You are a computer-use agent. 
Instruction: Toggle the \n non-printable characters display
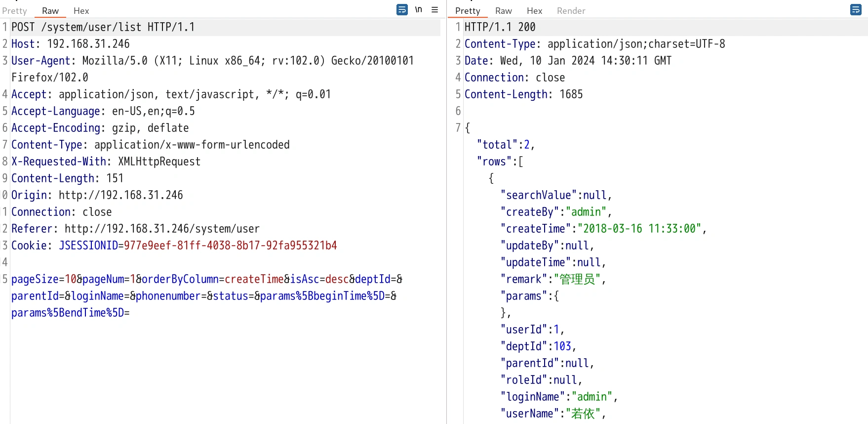coord(418,10)
